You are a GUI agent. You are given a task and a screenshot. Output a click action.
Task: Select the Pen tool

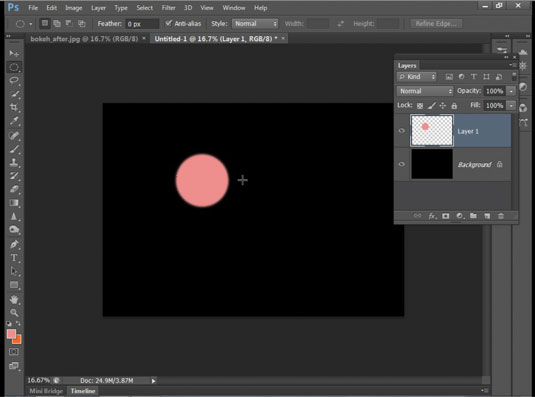tap(14, 244)
